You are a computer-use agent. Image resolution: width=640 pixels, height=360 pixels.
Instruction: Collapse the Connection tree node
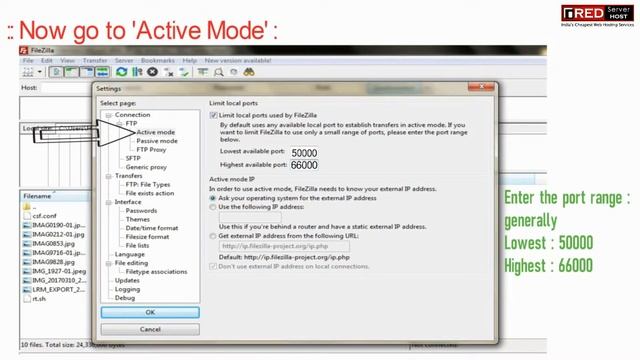click(109, 116)
